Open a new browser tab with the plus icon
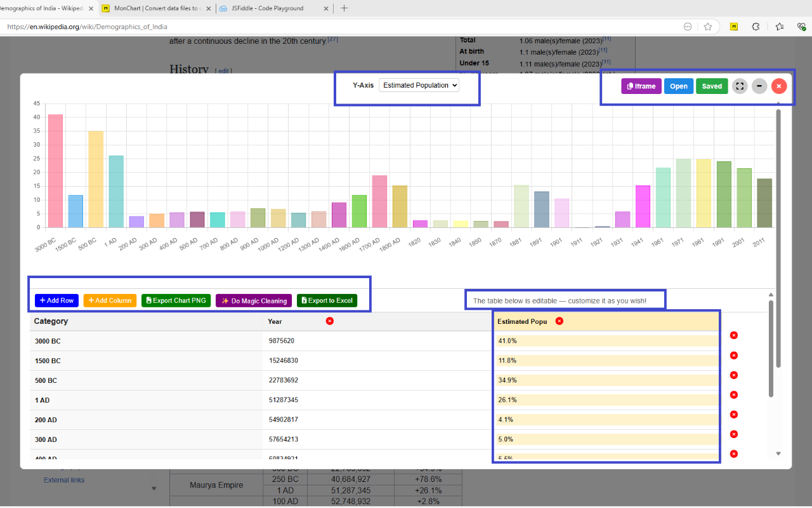The width and height of the screenshot is (812, 508). point(344,9)
